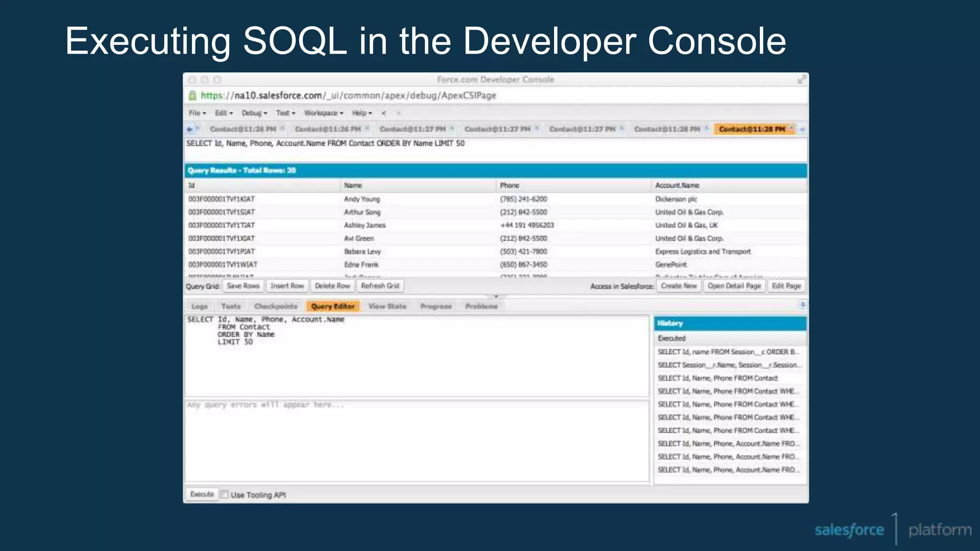This screenshot has height=551, width=980.
Task: Click the Create New button
Action: point(679,286)
